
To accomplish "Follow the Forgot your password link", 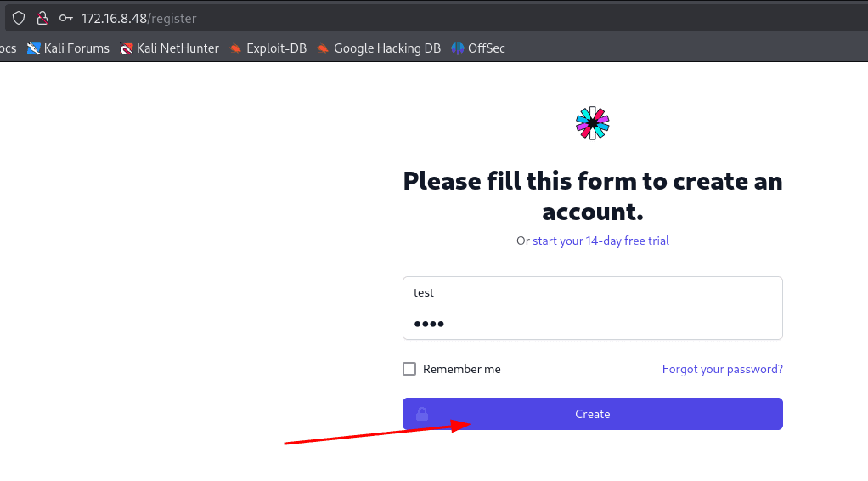I will pyautogui.click(x=723, y=369).
